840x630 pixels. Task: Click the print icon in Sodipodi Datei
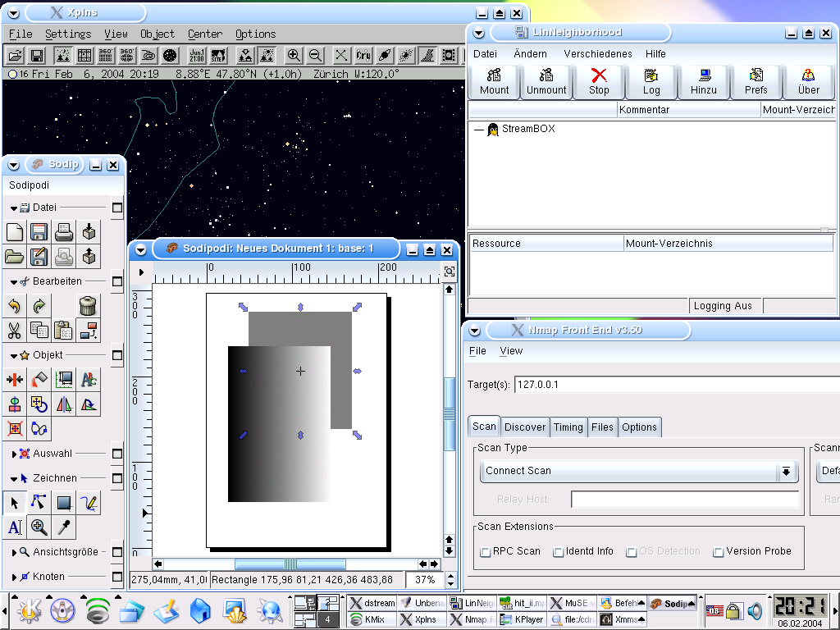click(x=64, y=232)
